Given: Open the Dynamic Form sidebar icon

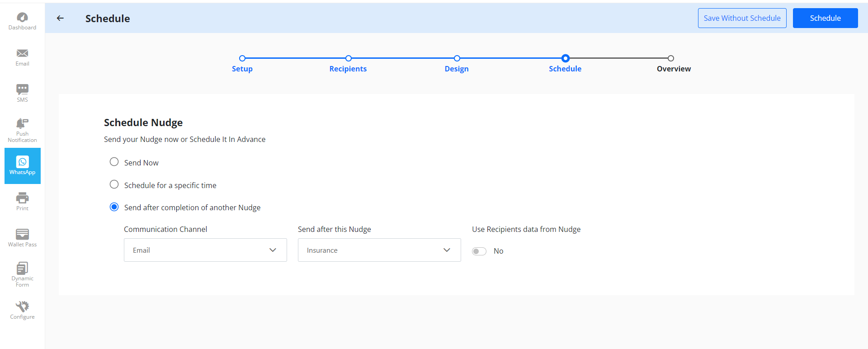Looking at the screenshot, I should [x=22, y=274].
